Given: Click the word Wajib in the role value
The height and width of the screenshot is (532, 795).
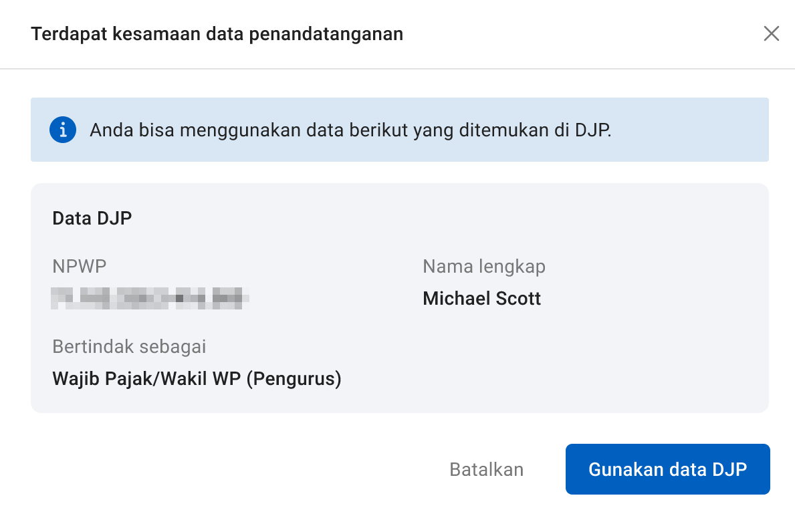Looking at the screenshot, I should click(72, 379).
